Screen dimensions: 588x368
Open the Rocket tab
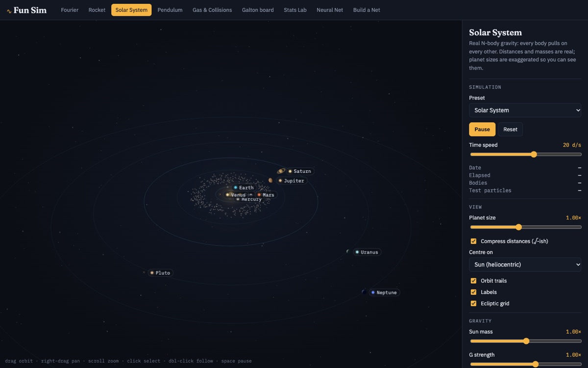coord(97,10)
